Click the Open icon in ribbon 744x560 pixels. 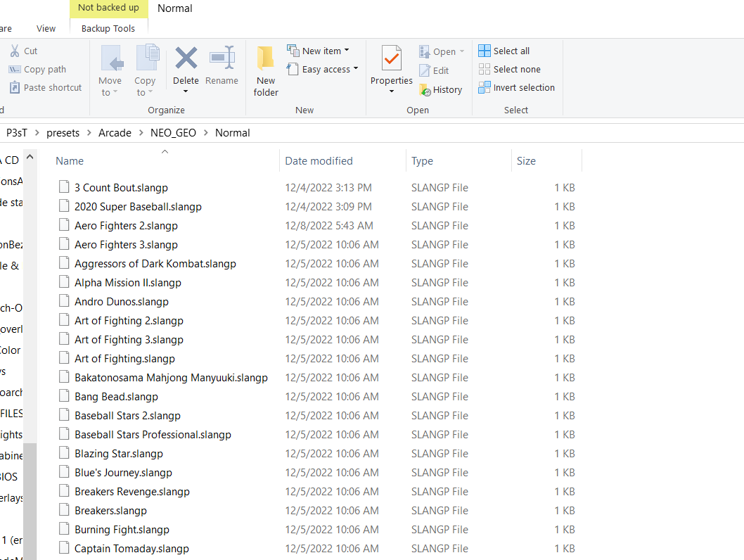424,51
